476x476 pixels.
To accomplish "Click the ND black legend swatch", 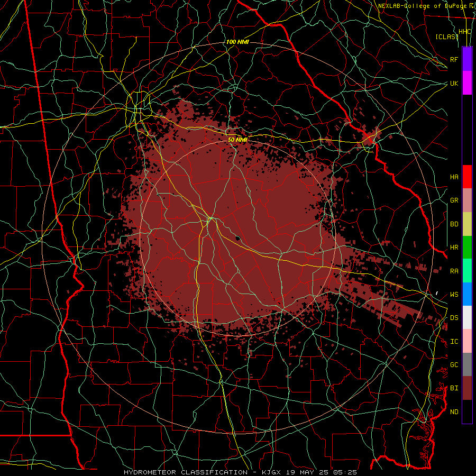I will tap(467, 411).
